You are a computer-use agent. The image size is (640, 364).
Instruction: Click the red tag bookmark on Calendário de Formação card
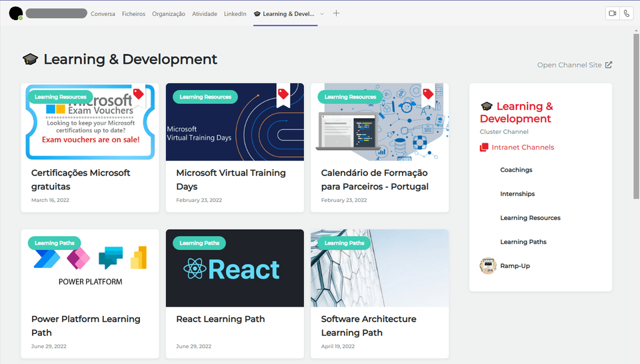pyautogui.click(x=428, y=95)
